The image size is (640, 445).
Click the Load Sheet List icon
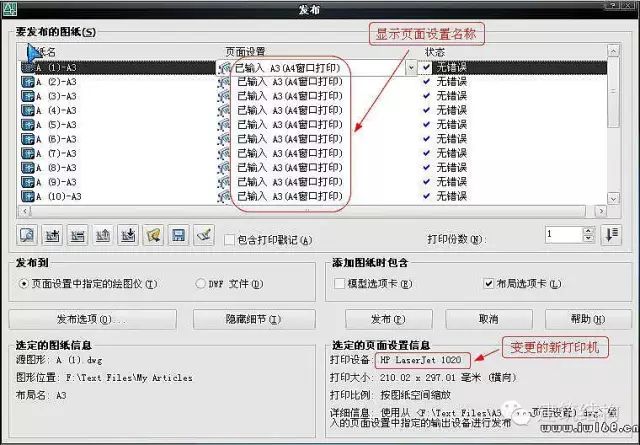coord(153,235)
